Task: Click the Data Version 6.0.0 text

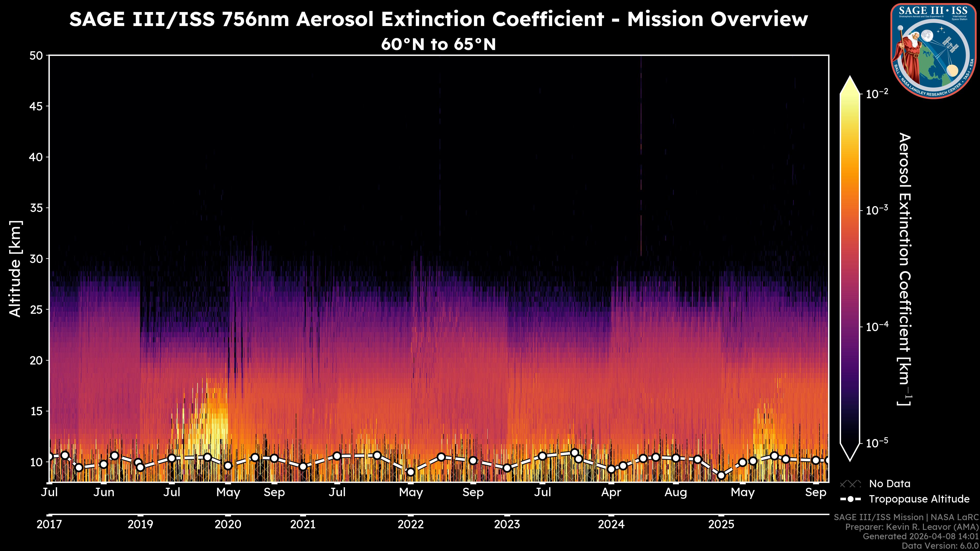Action: pos(940,546)
